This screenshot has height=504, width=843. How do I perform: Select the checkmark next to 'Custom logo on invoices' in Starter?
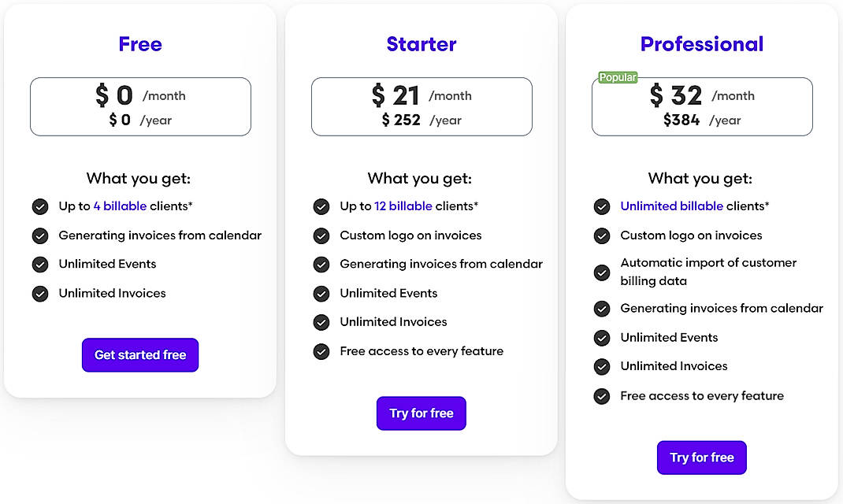point(321,235)
